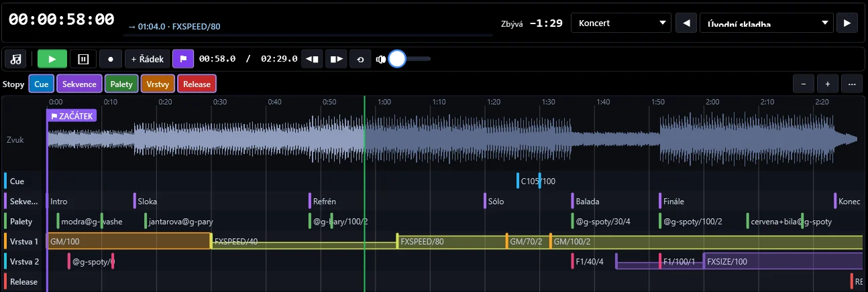Viewport: 868px width, 292px height.
Task: Select the F1/100/1 event in Vrstva 2
Action: pyautogui.click(x=679, y=261)
